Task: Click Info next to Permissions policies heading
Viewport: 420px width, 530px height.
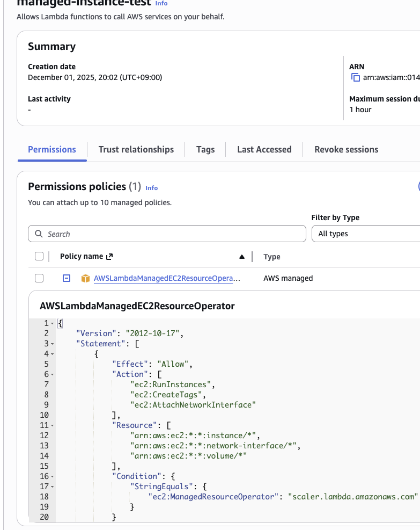Action: point(151,188)
